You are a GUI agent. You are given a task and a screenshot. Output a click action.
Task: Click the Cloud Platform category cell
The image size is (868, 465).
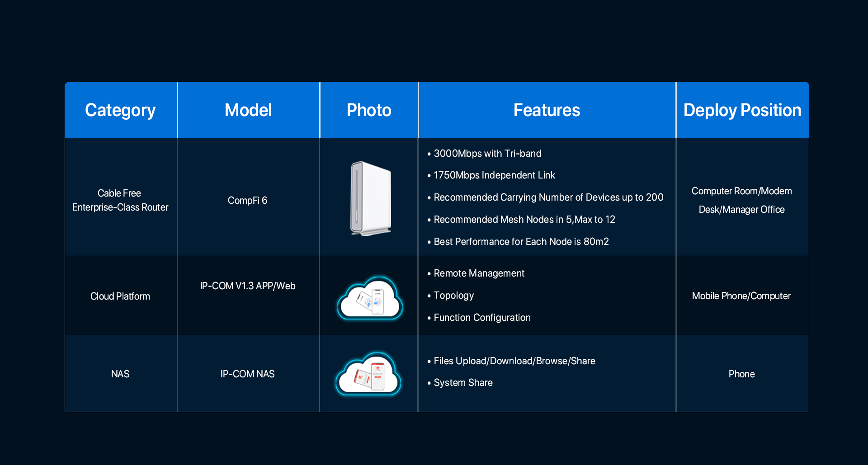coord(120,296)
